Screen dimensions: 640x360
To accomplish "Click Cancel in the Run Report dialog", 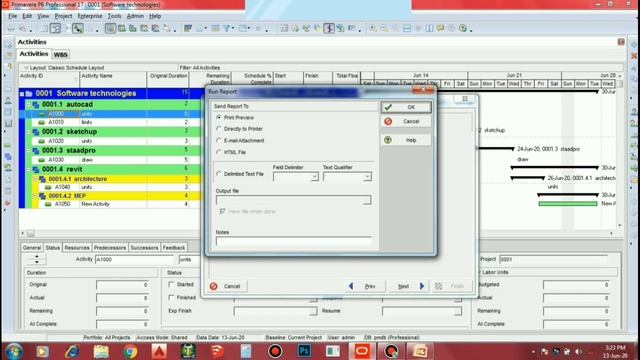I will pyautogui.click(x=406, y=121).
